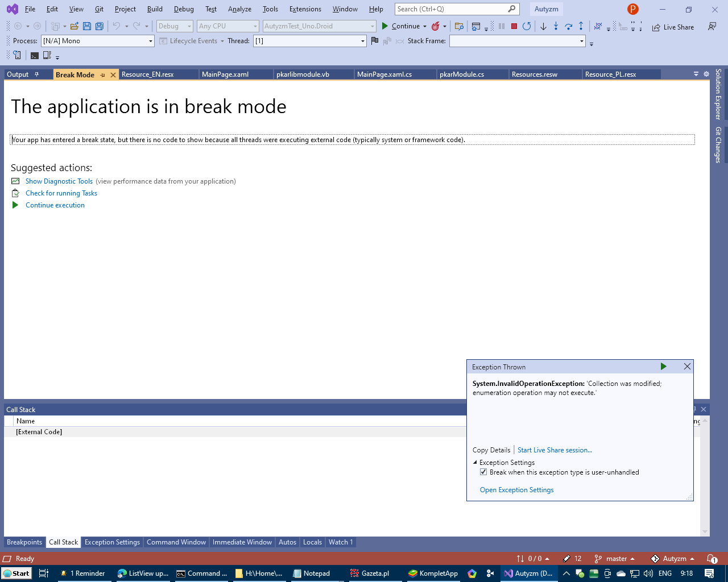The height and width of the screenshot is (582, 728).
Task: Trigger the Hot Reload flame icon
Action: (435, 26)
